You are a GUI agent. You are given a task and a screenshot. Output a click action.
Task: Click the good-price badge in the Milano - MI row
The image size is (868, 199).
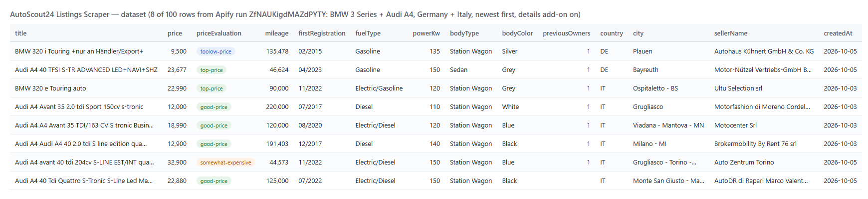[214, 144]
